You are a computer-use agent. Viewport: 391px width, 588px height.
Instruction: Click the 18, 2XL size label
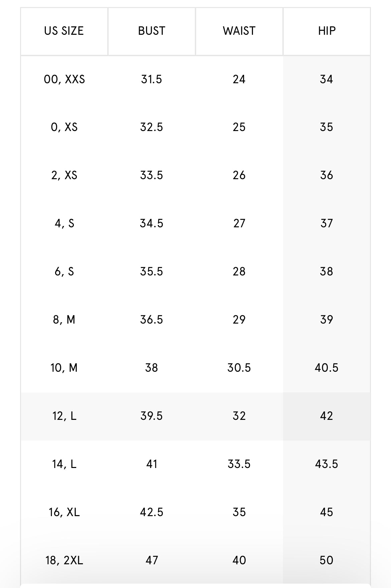64,560
